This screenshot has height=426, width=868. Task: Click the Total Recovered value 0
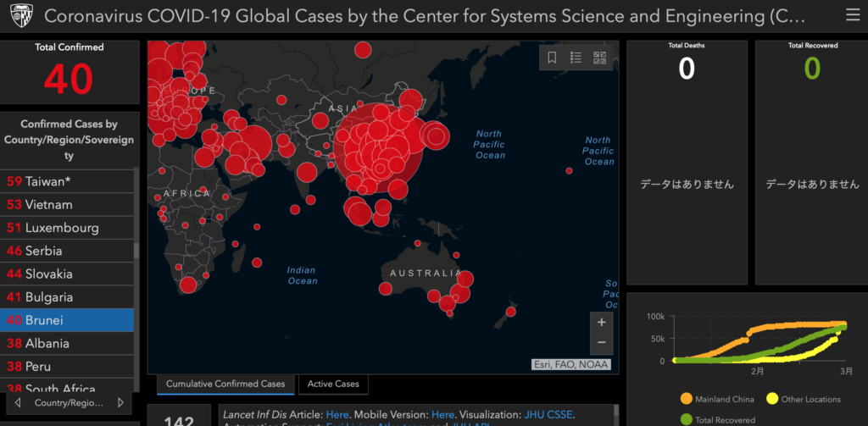coord(813,69)
